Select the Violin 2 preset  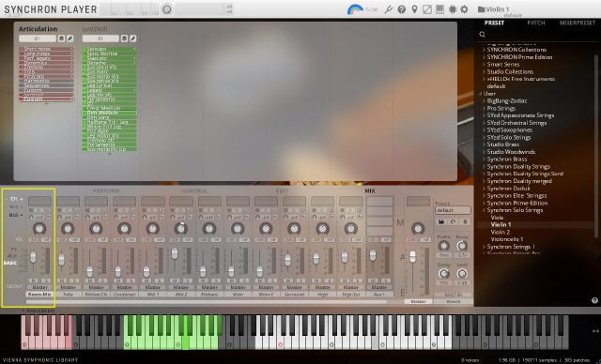[501, 232]
